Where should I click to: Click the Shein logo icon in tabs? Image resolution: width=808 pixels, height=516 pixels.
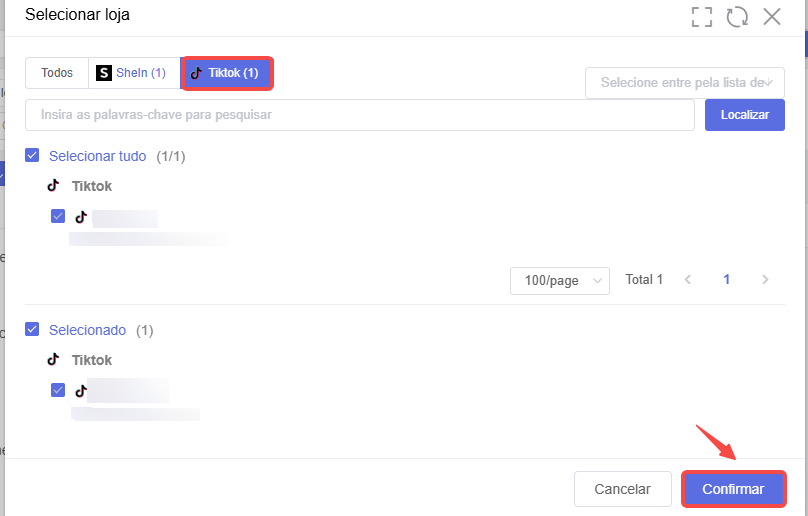[x=104, y=73]
